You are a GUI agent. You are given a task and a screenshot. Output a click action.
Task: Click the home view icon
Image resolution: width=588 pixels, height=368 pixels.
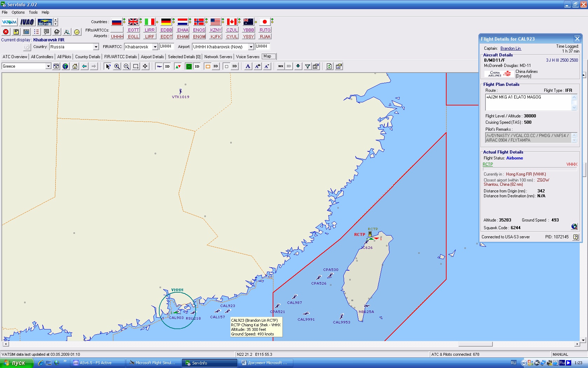click(x=75, y=66)
